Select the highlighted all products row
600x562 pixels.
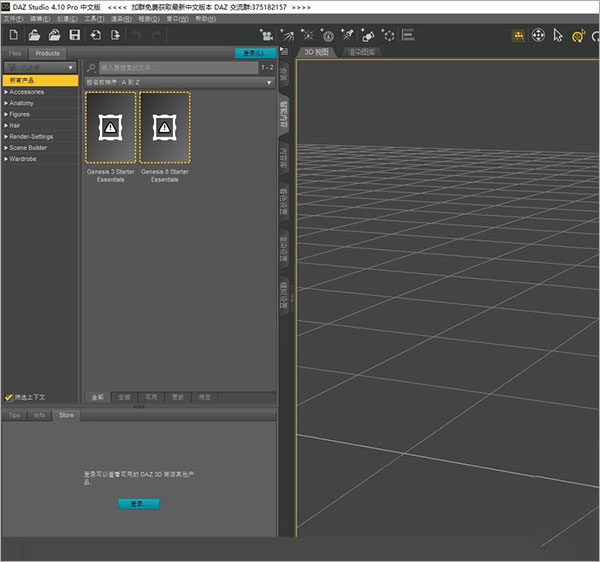coord(40,80)
